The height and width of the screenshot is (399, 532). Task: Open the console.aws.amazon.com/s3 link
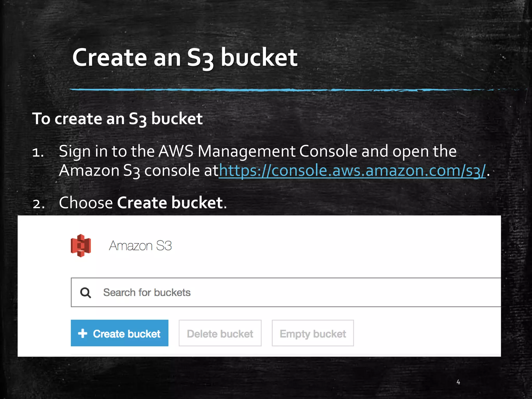click(352, 171)
